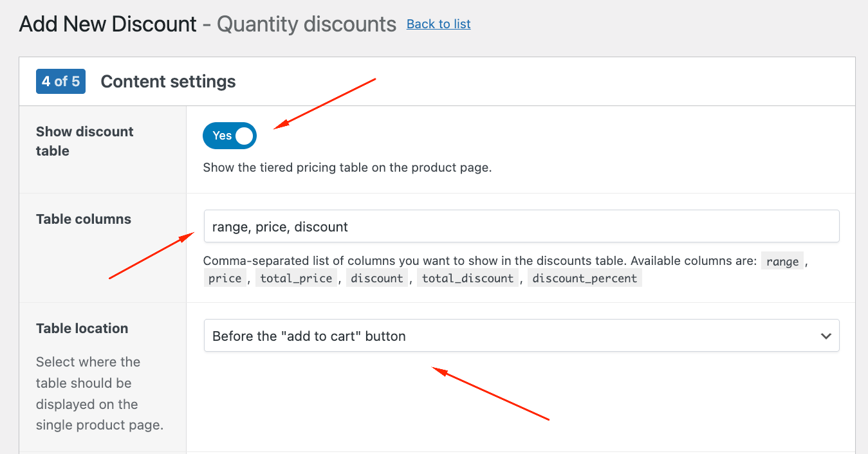Select the "price" column code snippet

pos(225,277)
